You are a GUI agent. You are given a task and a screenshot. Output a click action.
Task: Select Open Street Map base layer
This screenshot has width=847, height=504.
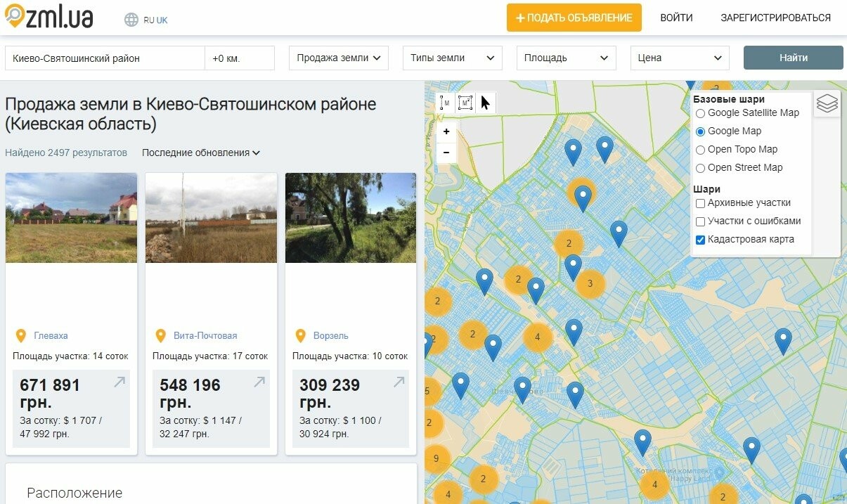700,168
